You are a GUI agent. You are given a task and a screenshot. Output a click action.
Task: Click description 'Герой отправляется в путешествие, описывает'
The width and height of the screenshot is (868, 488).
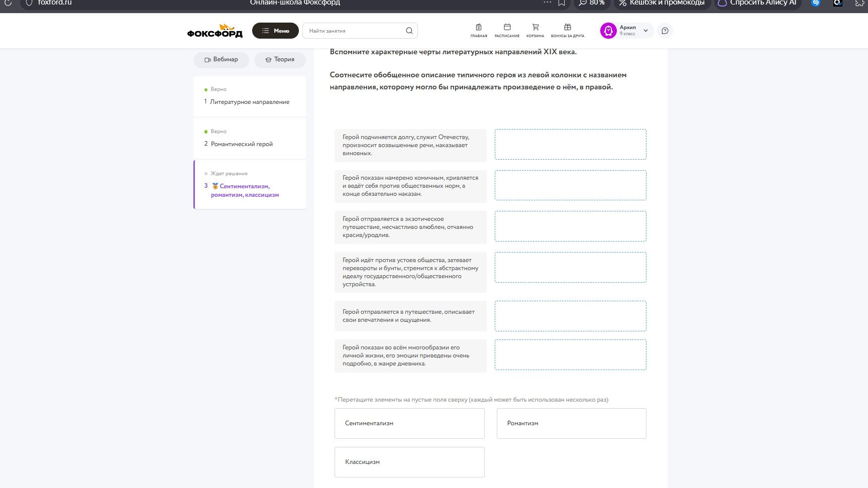pos(410,316)
